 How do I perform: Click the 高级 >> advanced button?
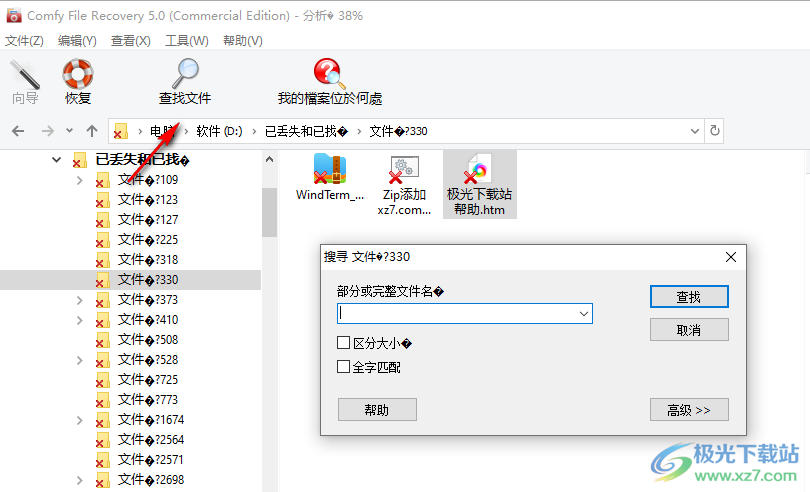click(689, 410)
